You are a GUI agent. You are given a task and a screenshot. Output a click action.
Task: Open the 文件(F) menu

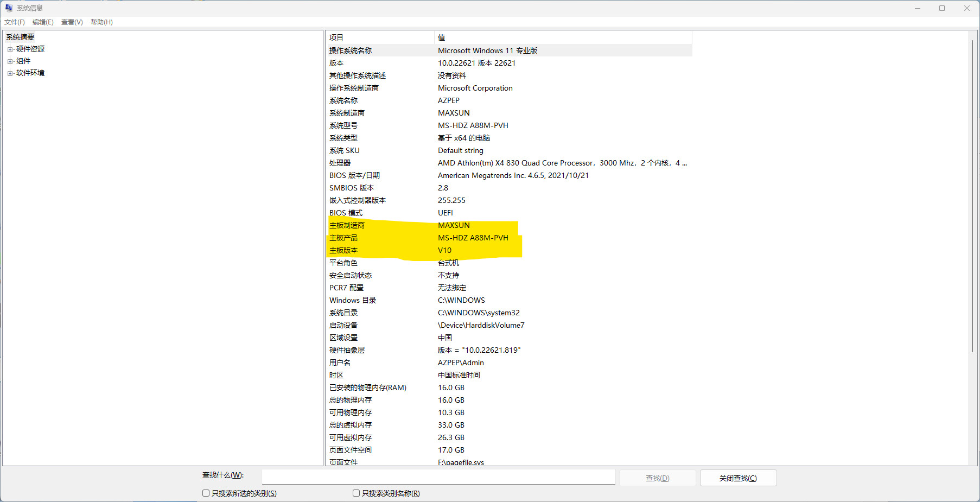pos(15,22)
